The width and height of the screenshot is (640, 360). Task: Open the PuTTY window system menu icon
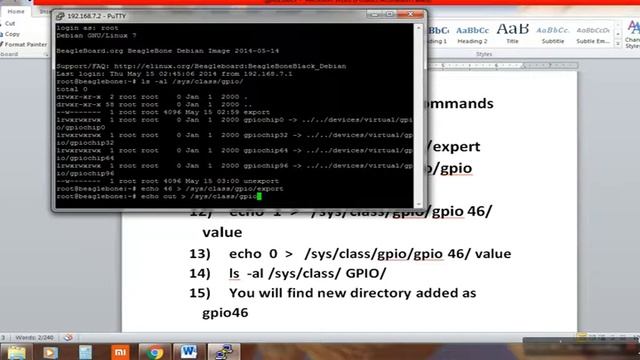(x=60, y=16)
